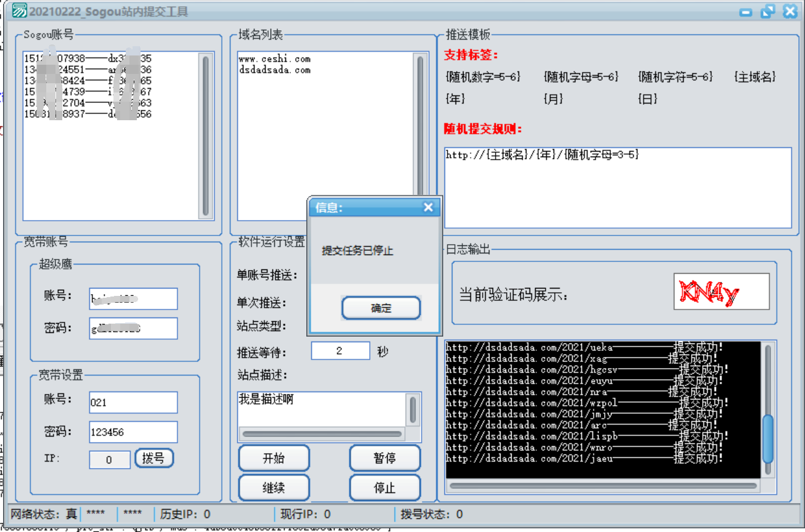Click the 站点描述 horizontal scrollbar
Screen dimensions: 805x532
[322, 434]
